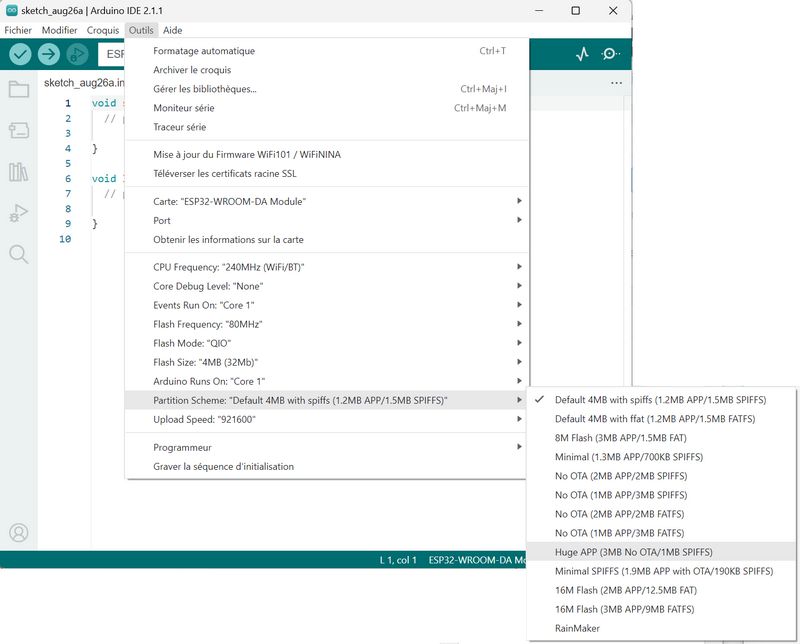Viewport: 800px width, 644px height.
Task: Minimize the Arduino IDE window
Action: point(539,10)
